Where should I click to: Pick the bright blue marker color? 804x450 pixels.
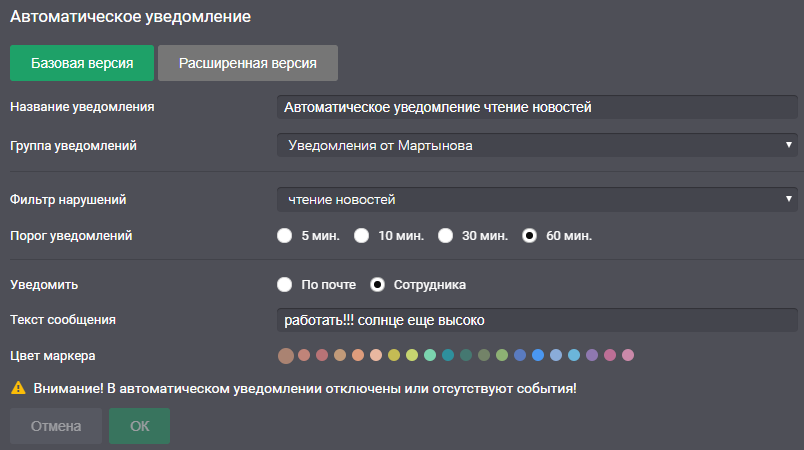(538, 355)
